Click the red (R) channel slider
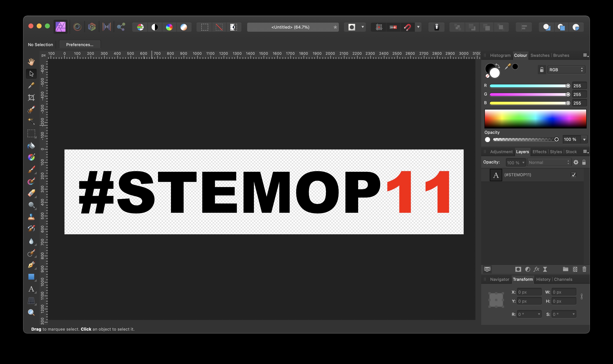Viewport: 613px width, 364px height. tap(530, 86)
